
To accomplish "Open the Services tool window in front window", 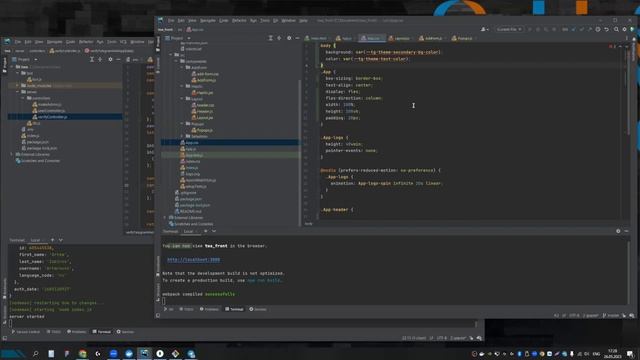I will pos(258,309).
